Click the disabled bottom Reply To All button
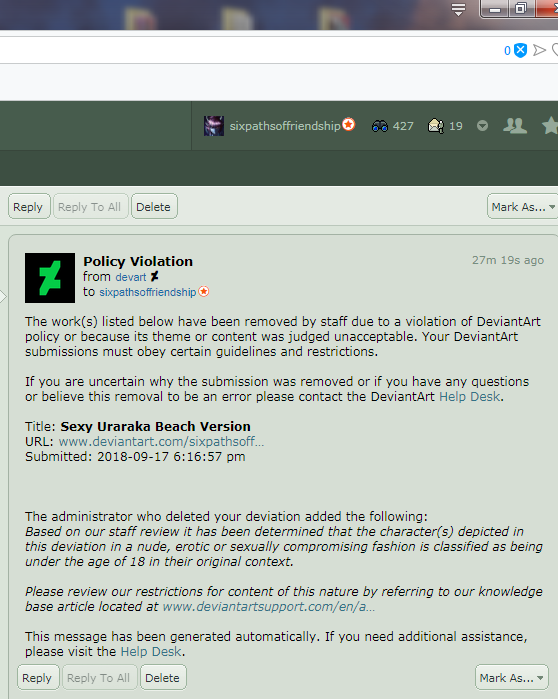This screenshot has width=558, height=699. pos(99,677)
